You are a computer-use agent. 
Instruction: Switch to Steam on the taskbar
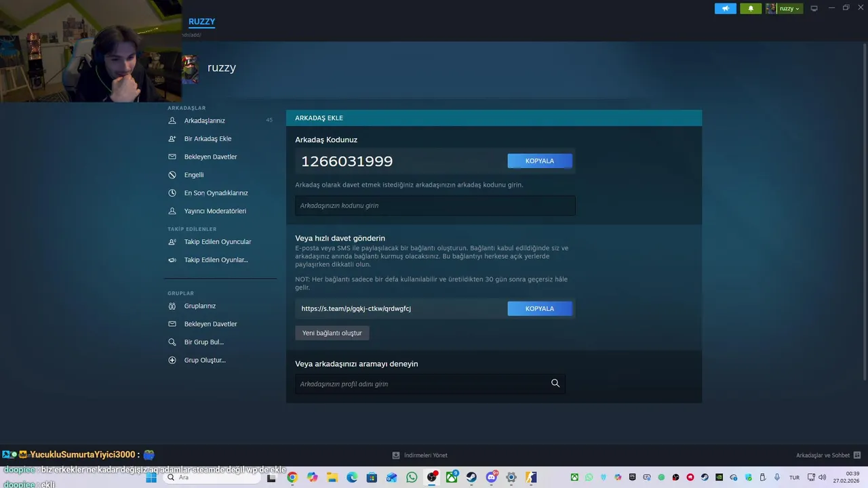(471, 478)
